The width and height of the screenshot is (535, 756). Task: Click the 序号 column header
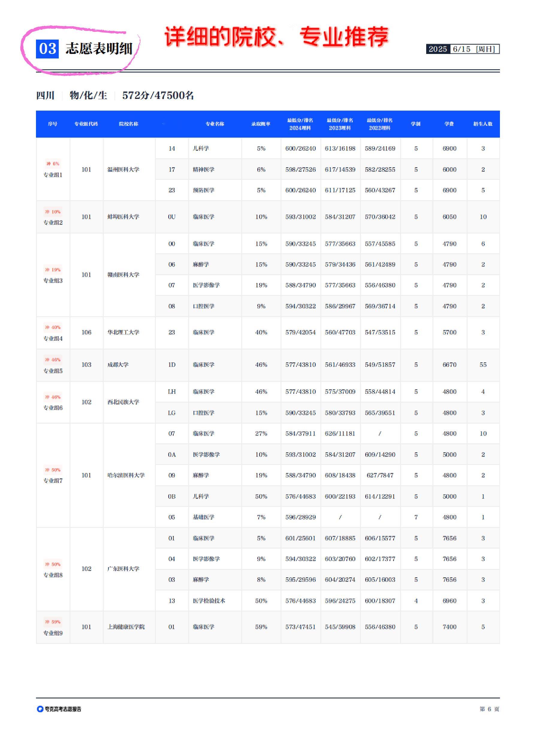(53, 124)
